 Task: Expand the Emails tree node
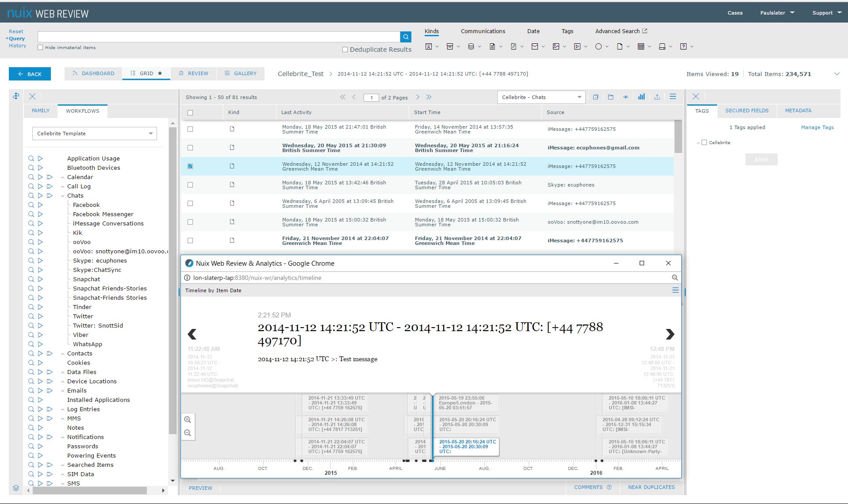click(x=63, y=391)
